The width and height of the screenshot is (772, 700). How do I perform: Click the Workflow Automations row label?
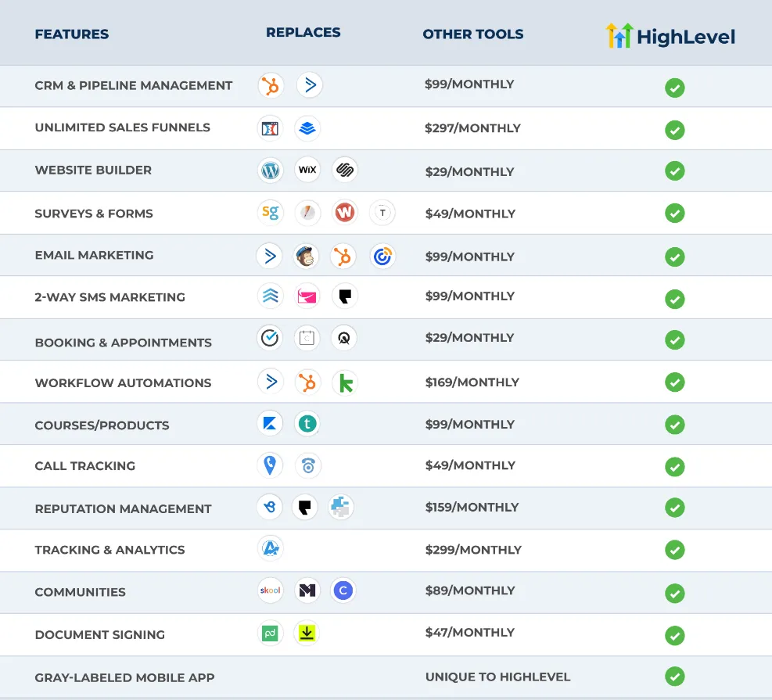coord(123,382)
